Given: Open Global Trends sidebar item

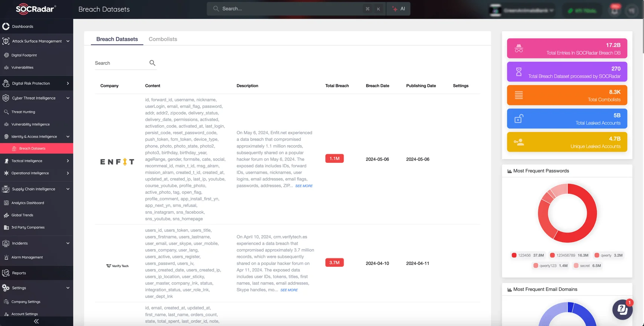Looking at the screenshot, I should coord(22,215).
